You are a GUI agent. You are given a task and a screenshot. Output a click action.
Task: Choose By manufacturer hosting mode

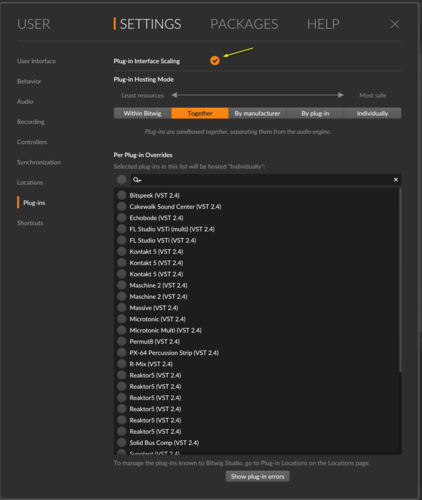(x=257, y=113)
